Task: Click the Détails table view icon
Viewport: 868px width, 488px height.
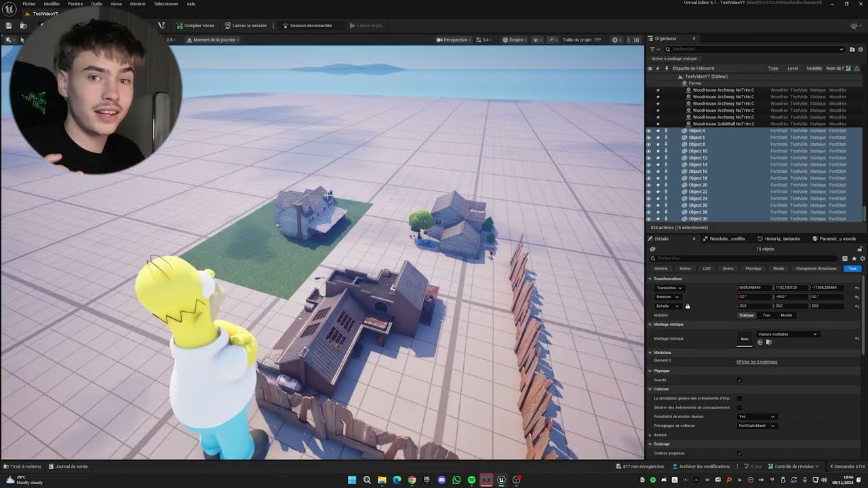Action: [x=845, y=258]
